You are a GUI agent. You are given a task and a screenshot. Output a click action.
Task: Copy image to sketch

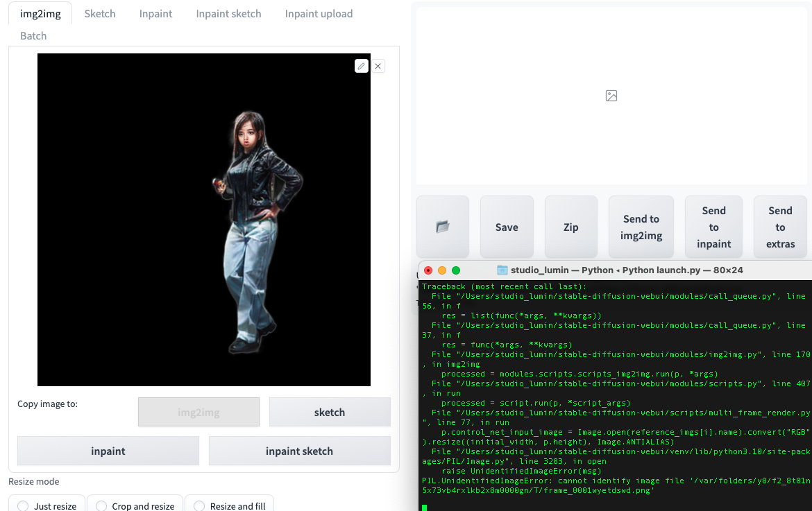[330, 412]
